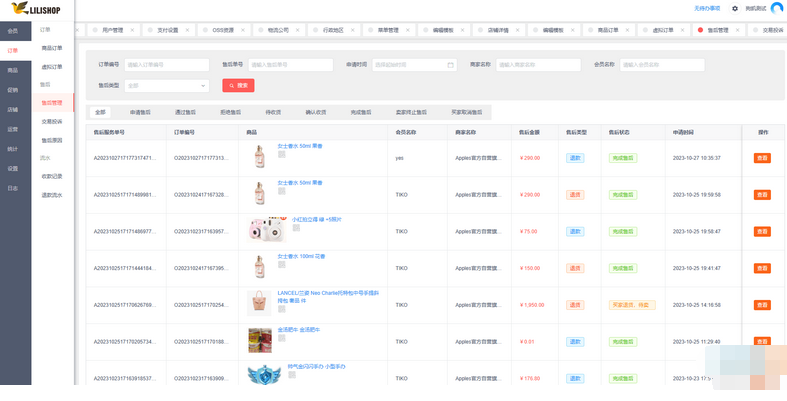The image size is (787, 401).
Task: Switch to the OSS资源 tab
Action: (223, 30)
